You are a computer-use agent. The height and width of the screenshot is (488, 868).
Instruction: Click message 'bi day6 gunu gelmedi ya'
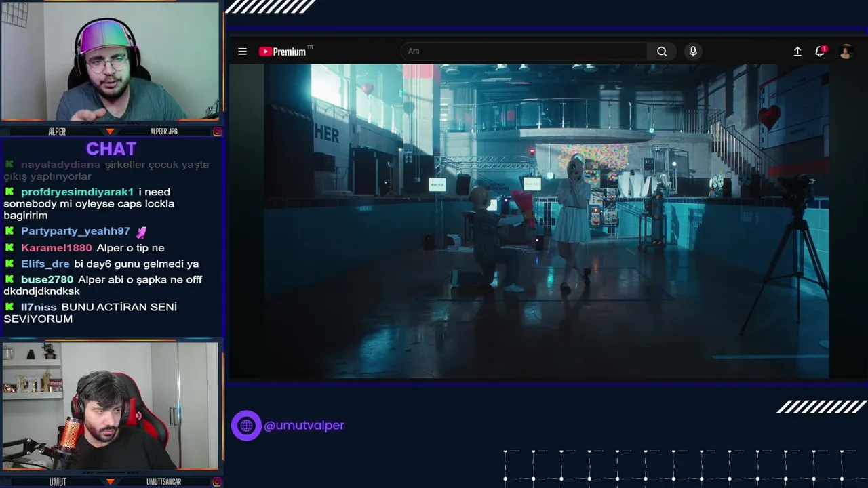(x=136, y=264)
